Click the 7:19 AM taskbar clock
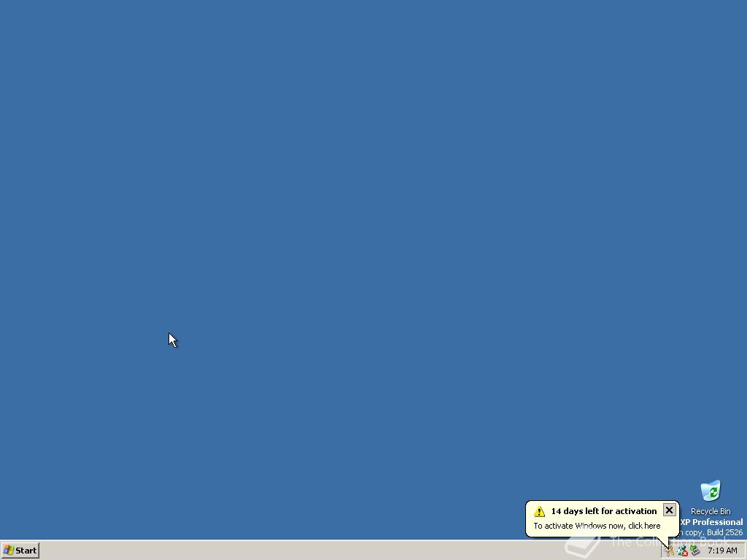This screenshot has width=747, height=560. click(x=722, y=551)
